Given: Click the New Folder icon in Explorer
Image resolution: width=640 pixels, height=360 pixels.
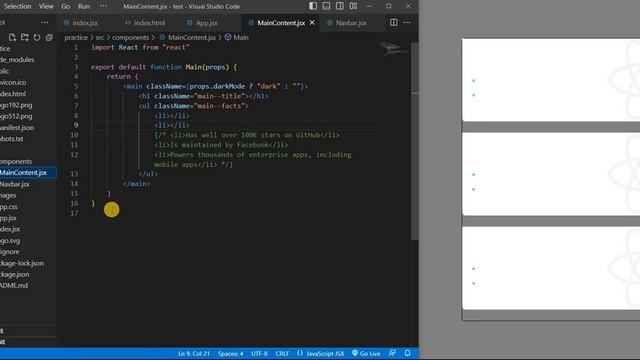Looking at the screenshot, I should pos(24,38).
